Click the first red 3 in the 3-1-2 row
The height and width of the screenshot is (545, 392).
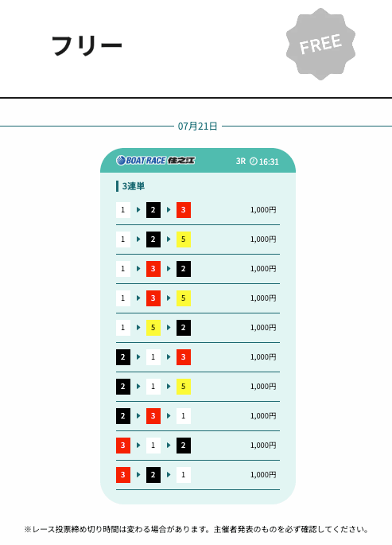(123, 446)
